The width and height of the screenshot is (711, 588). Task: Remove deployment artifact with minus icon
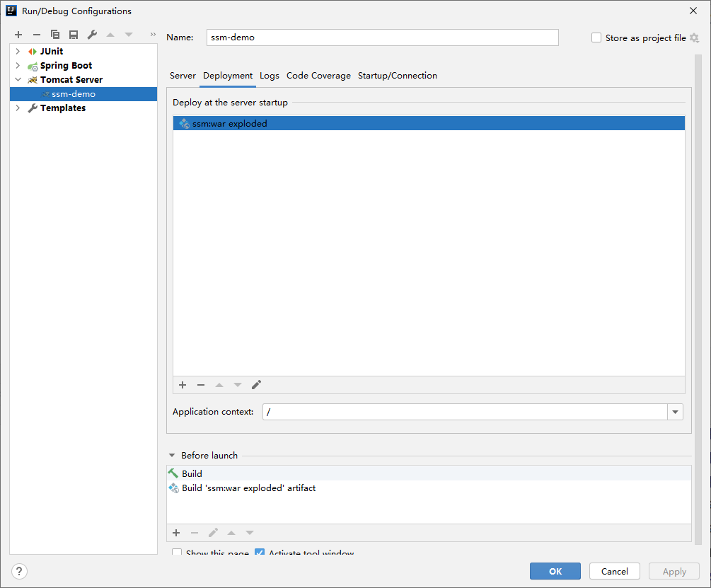(201, 385)
